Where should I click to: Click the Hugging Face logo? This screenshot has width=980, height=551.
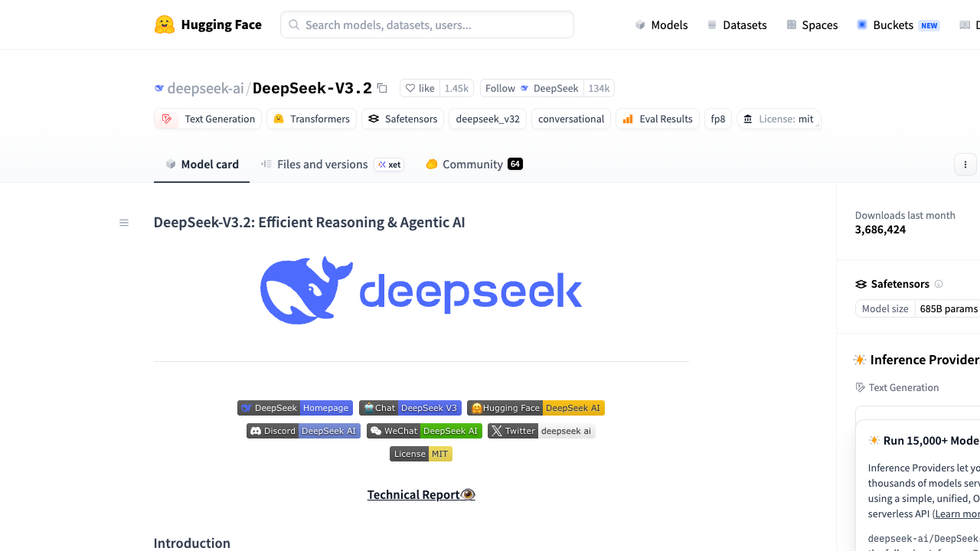pos(207,24)
